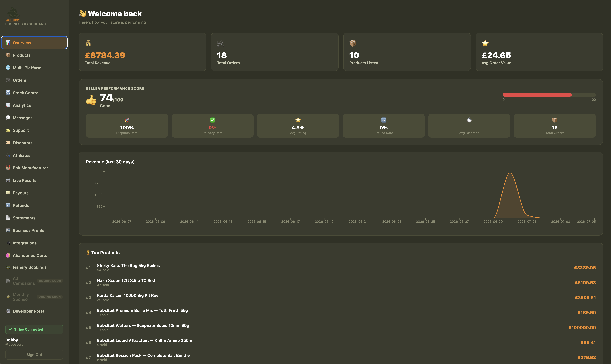Screen dimensions: 611x364
Task: Click the Developer Portal gear icon
Action: click(8, 311)
